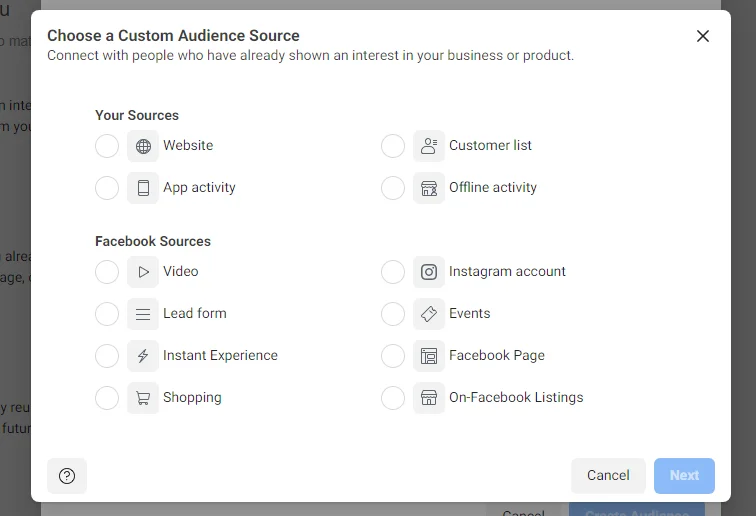Click the Your Sources heading
The image size is (756, 516).
pos(137,115)
